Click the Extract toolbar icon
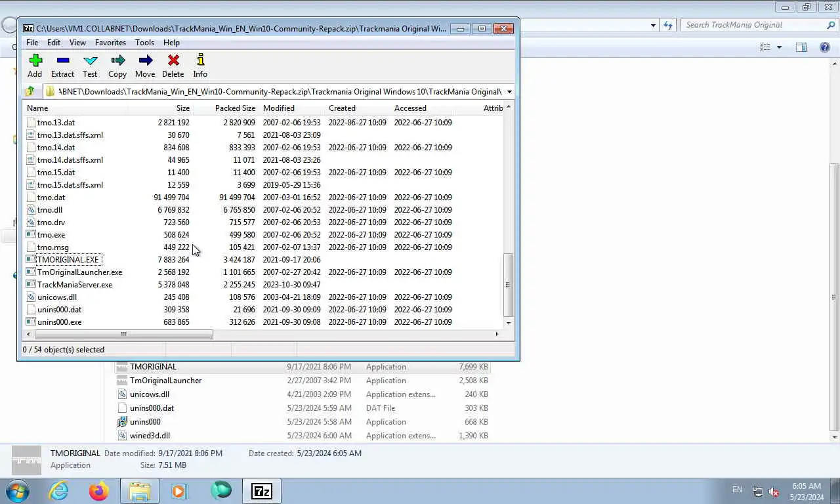 pyautogui.click(x=63, y=60)
